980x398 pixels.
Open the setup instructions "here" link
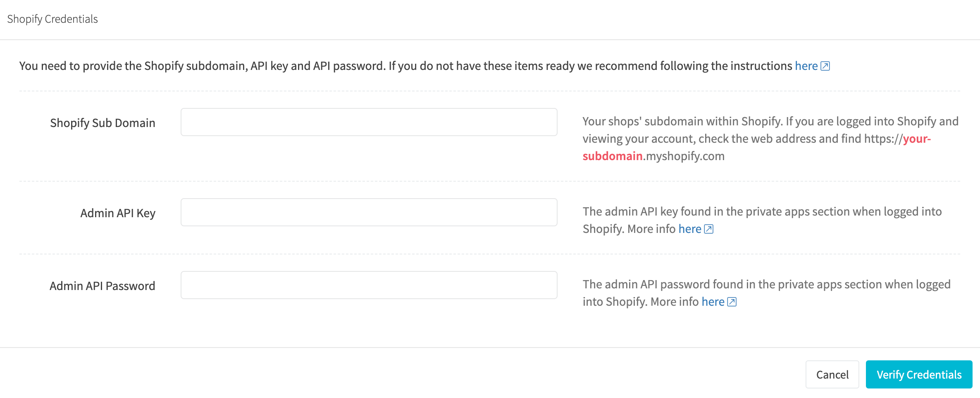pyautogui.click(x=806, y=66)
